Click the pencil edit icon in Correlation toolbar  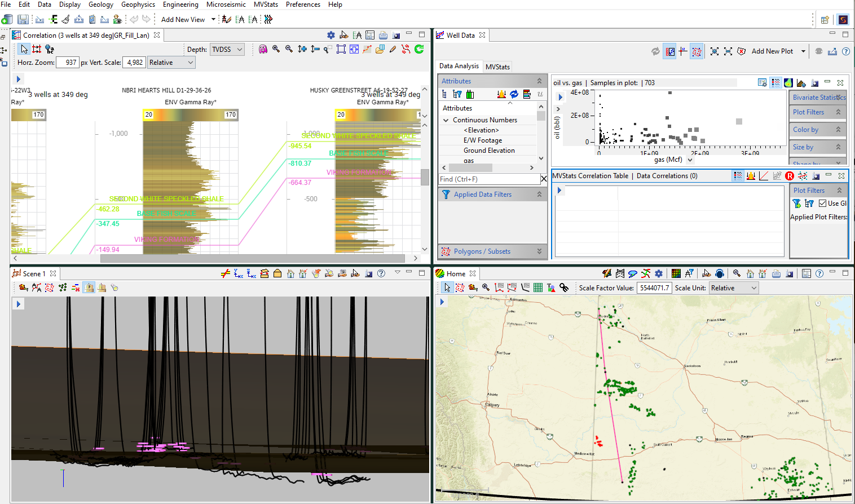(x=393, y=49)
